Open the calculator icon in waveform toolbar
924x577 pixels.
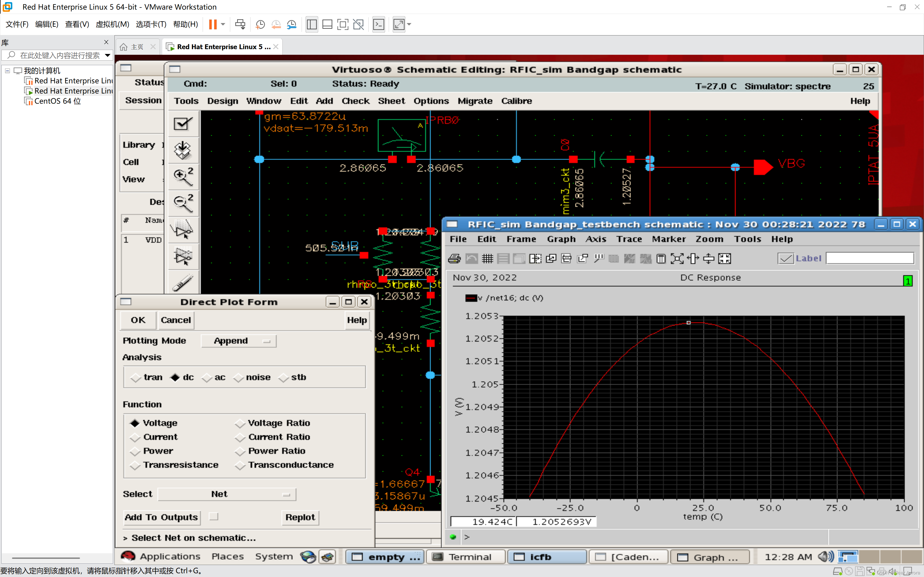pyautogui.click(x=661, y=259)
